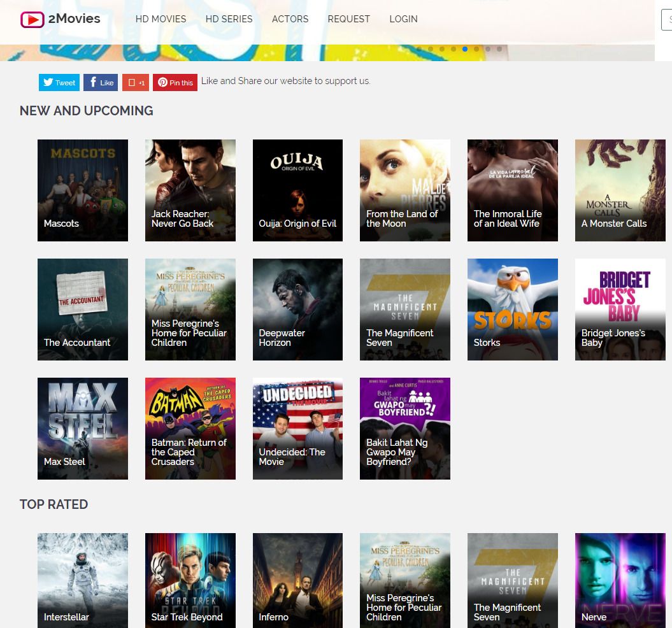Click the Facebook Like button

(x=101, y=82)
